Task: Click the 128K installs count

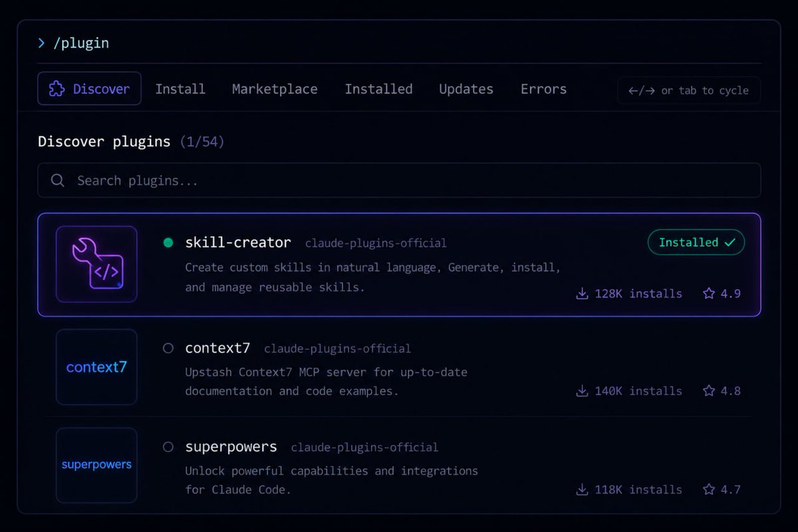Action: tap(638, 293)
